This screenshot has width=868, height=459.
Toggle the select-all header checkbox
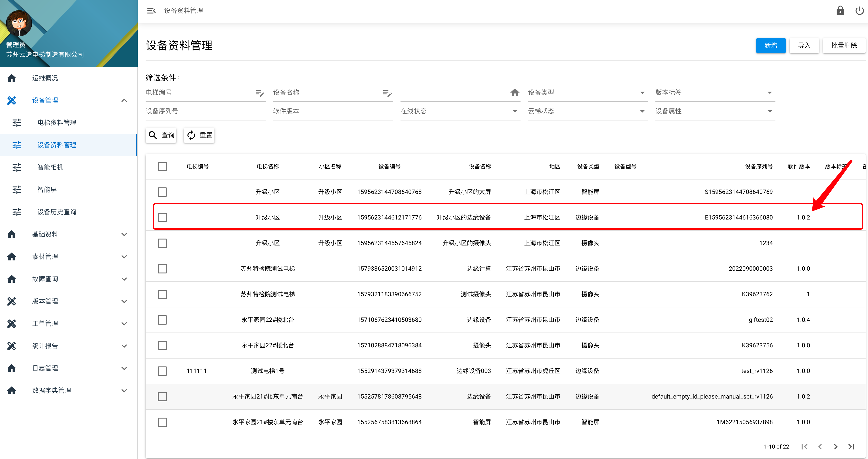pyautogui.click(x=162, y=166)
